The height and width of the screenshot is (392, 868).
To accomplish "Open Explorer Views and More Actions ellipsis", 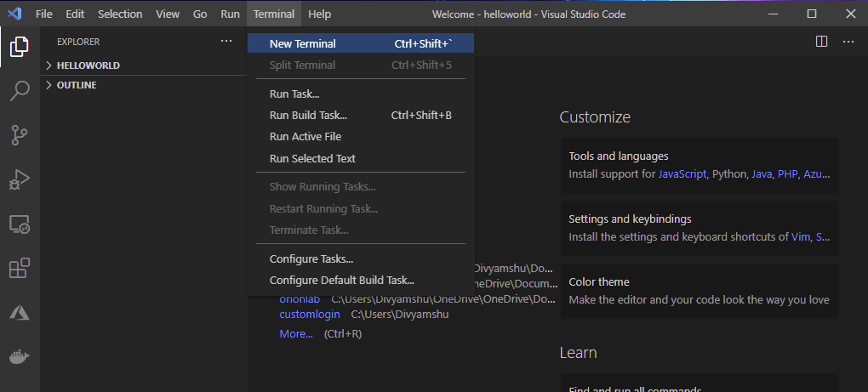I will [x=226, y=41].
